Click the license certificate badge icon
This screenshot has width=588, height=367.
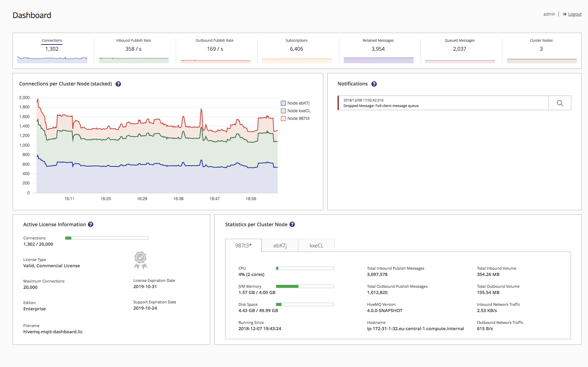(141, 260)
